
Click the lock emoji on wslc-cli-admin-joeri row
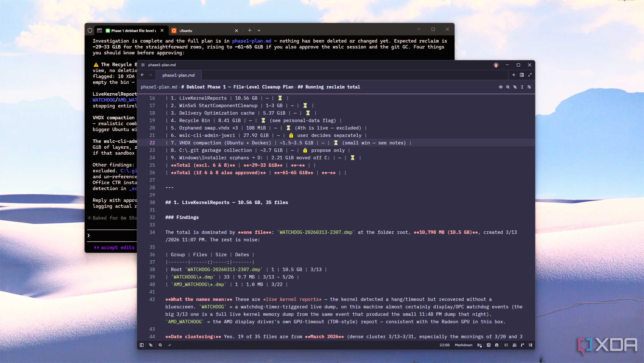[291, 135]
